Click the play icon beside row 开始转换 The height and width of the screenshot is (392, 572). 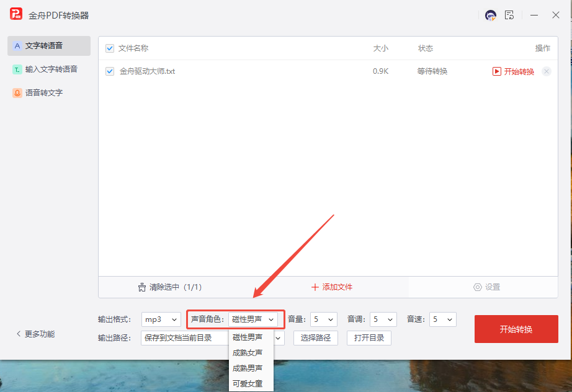point(496,71)
